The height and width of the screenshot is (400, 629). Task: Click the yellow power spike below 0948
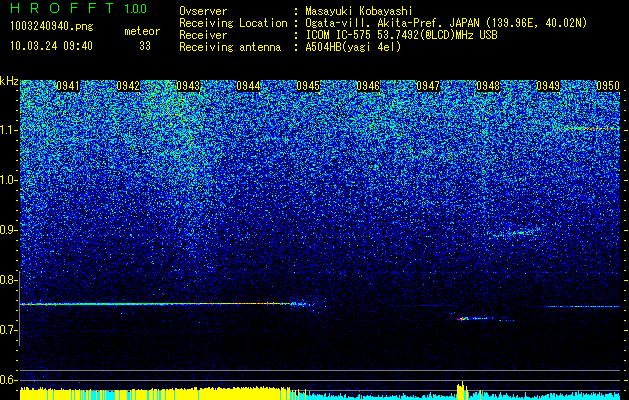click(x=462, y=390)
